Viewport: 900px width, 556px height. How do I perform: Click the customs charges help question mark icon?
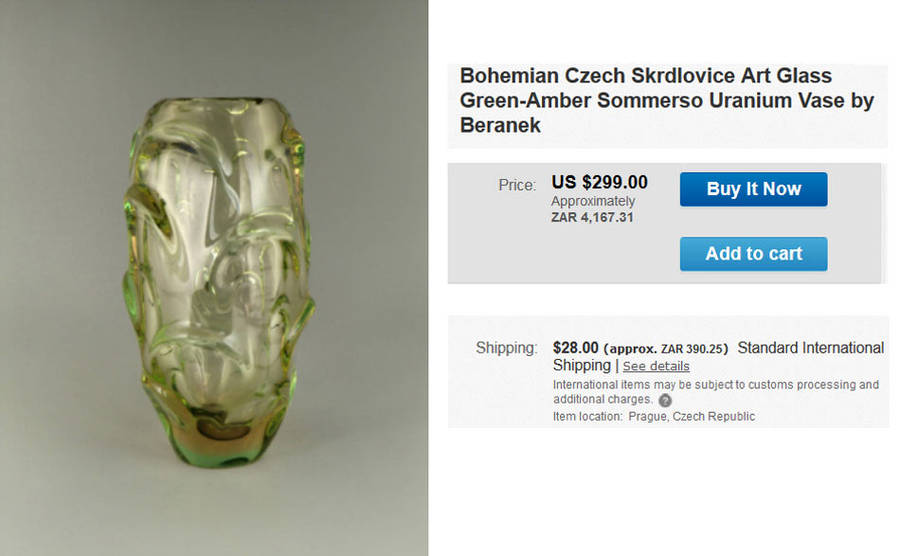click(665, 400)
